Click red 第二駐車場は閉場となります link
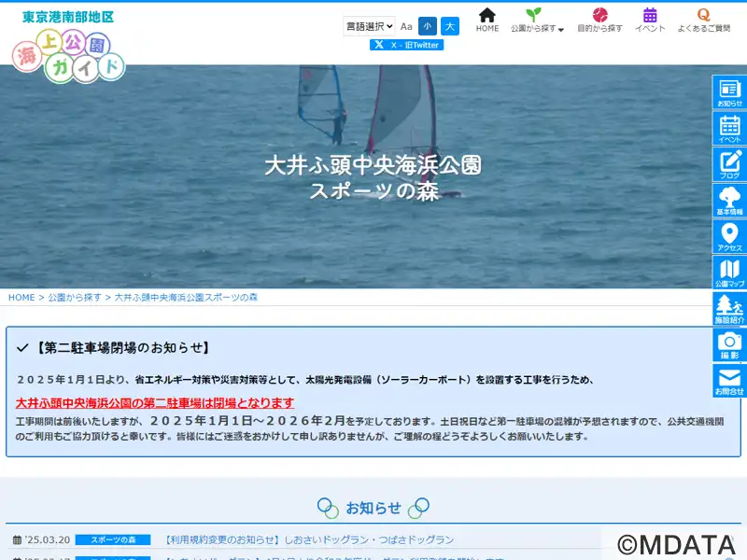Image resolution: width=747 pixels, height=560 pixels. 155,403
